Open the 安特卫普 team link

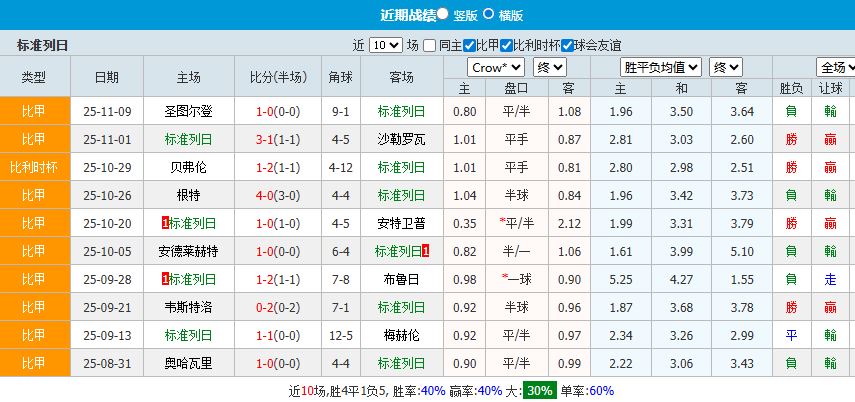coord(402,223)
